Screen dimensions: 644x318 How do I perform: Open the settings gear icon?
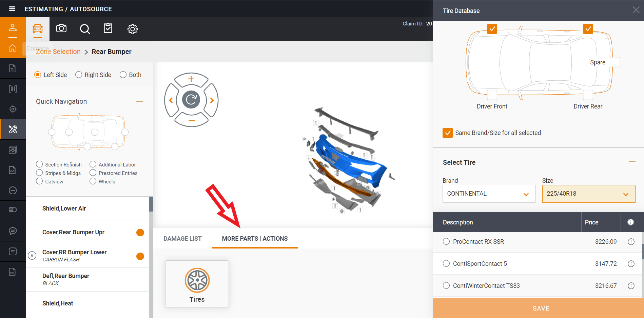[x=132, y=29]
